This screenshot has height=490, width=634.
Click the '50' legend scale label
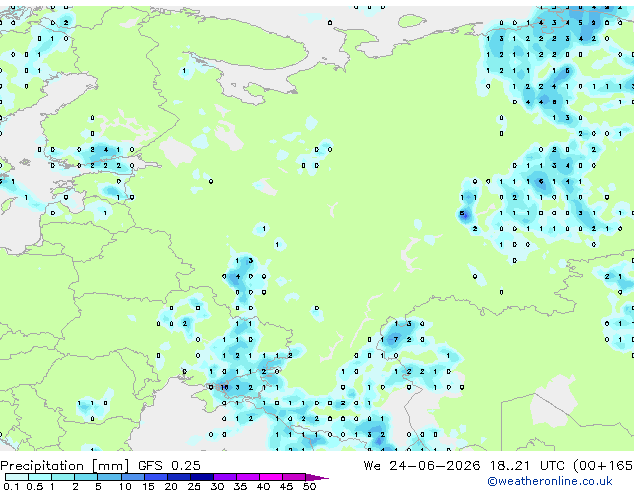309,486
